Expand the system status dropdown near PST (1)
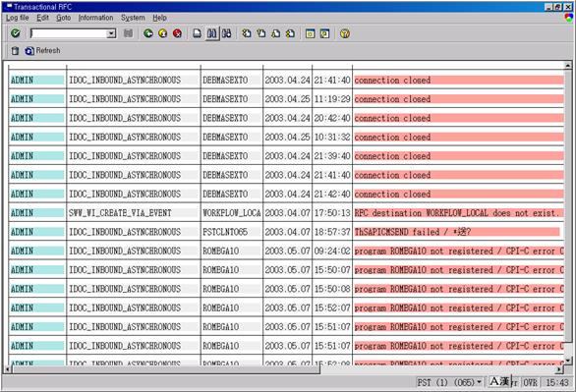Viewport: 576px width, 392px height. pyautogui.click(x=479, y=382)
